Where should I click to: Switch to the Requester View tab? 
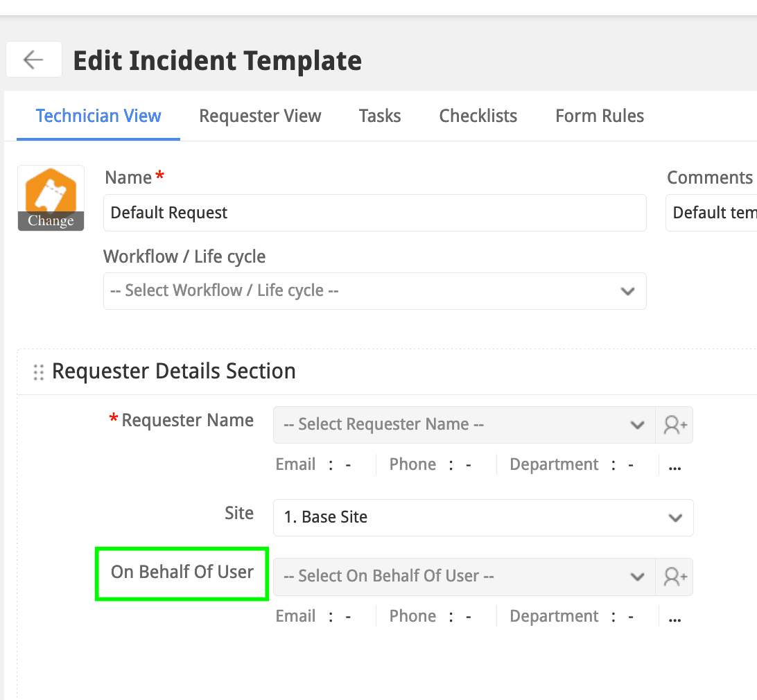[260, 116]
